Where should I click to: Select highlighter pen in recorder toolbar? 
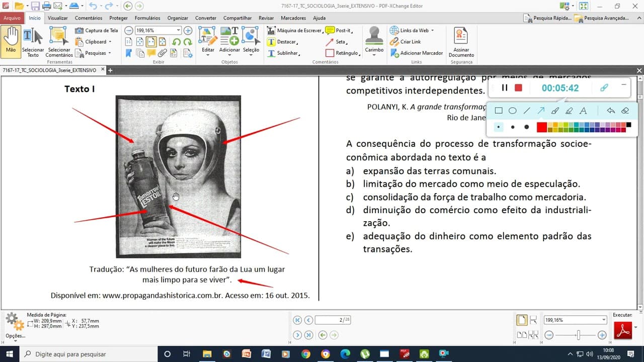coord(569,111)
